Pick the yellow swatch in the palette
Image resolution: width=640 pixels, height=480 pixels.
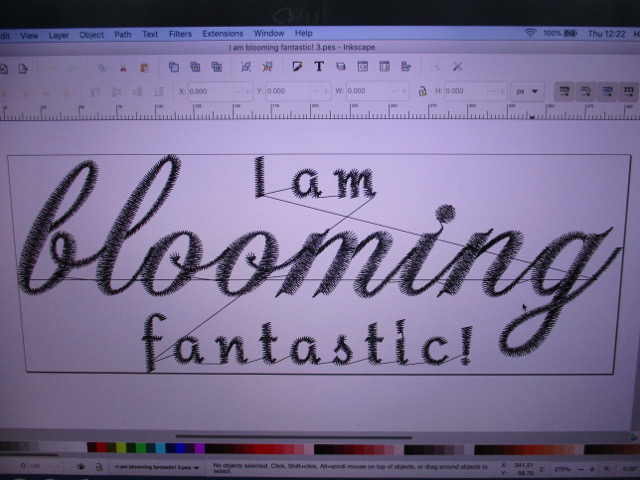[121, 448]
